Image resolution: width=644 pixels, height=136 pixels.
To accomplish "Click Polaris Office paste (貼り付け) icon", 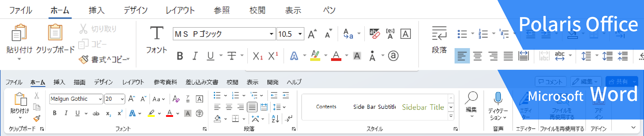I will tap(19, 32).
